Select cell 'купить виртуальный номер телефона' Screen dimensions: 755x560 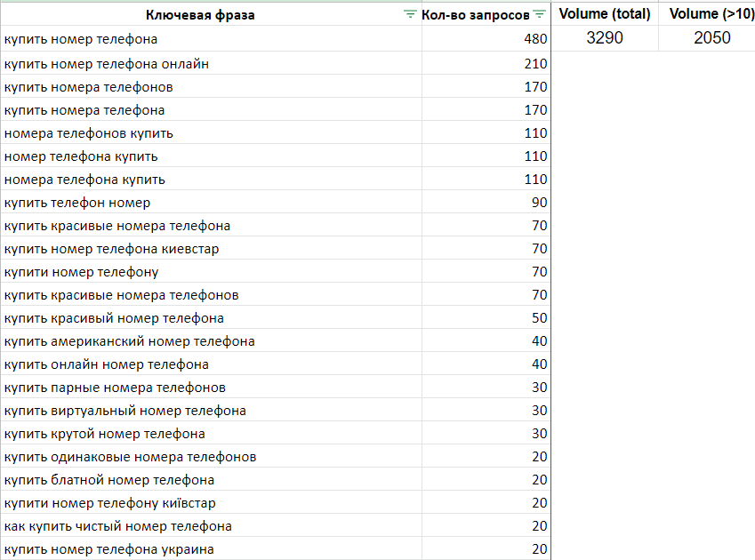[x=125, y=411]
